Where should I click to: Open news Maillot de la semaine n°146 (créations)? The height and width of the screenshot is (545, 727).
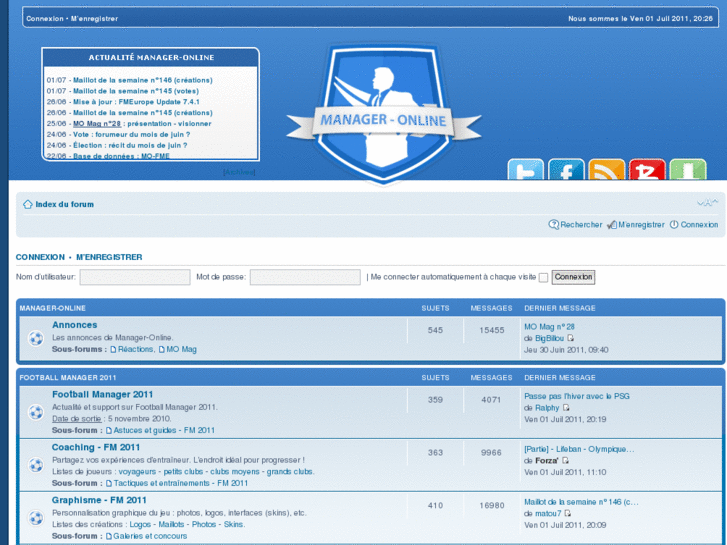(143, 80)
